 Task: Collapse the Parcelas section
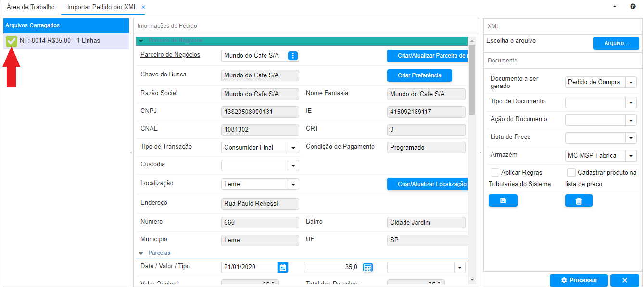pyautogui.click(x=141, y=253)
